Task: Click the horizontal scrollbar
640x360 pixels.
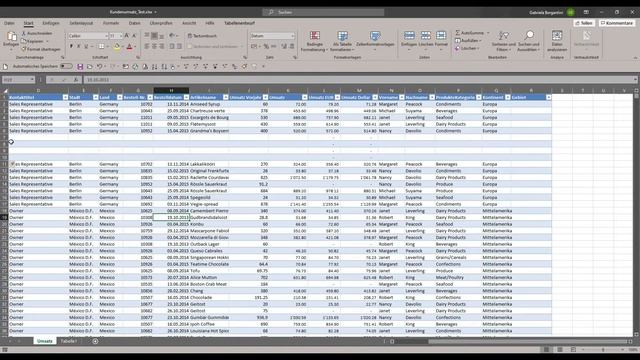Action: (510, 341)
